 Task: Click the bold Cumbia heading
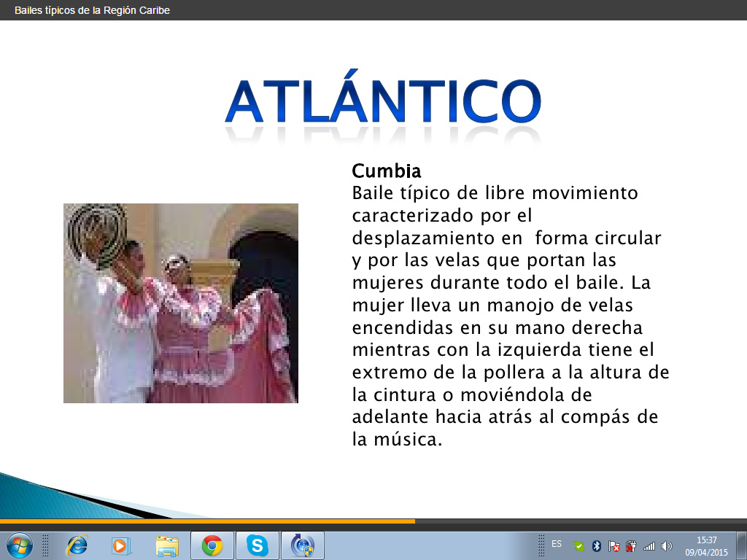click(387, 171)
